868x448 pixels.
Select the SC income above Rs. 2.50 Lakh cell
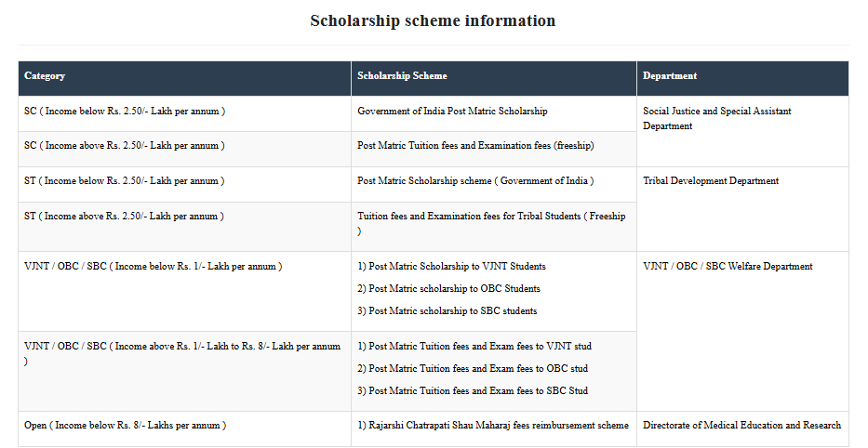125,146
